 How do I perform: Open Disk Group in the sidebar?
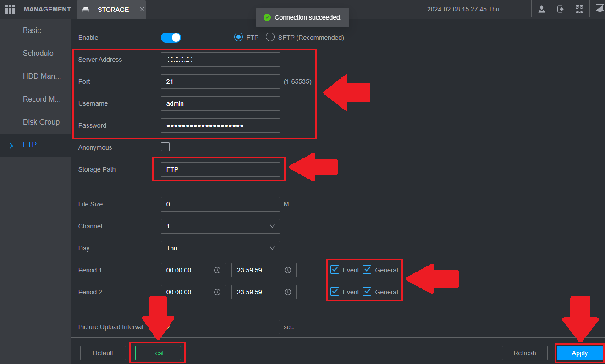pyautogui.click(x=41, y=122)
